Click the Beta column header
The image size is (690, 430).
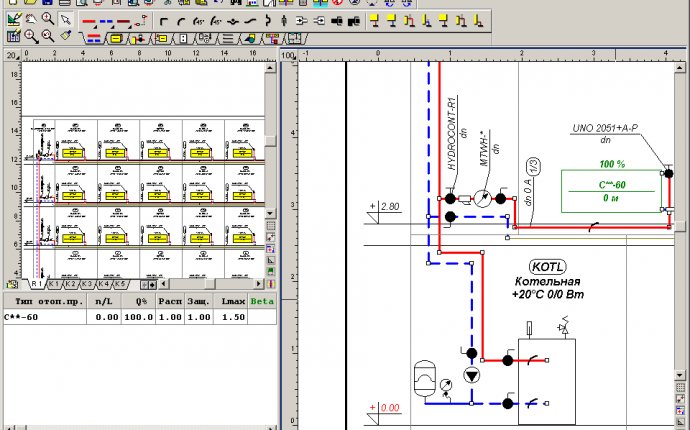coord(262,301)
